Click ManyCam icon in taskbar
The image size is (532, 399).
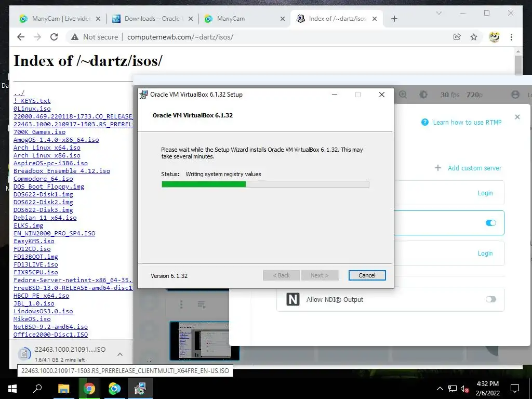115,389
